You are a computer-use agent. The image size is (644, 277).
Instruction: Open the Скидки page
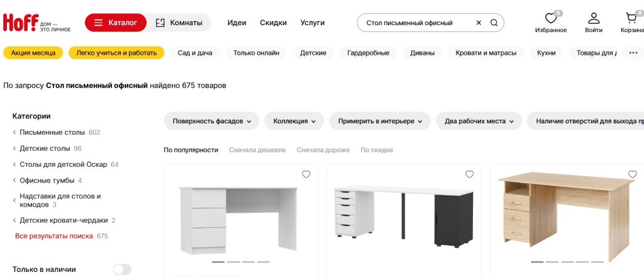273,23
